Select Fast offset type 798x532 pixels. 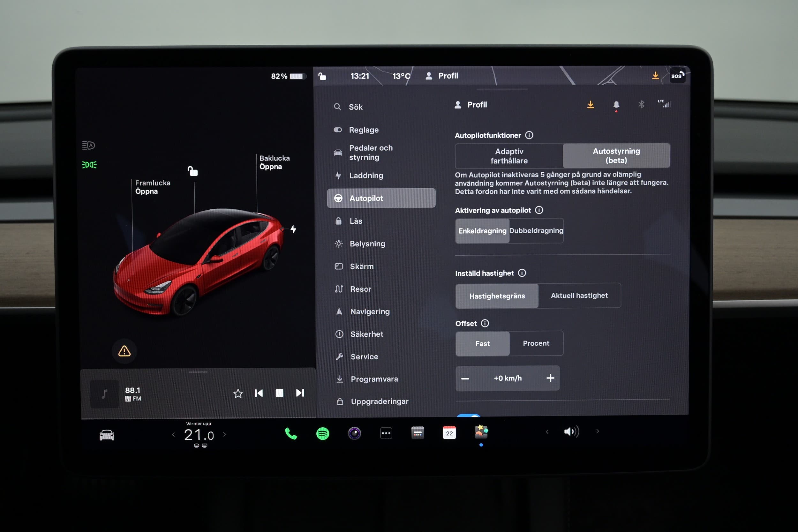click(x=482, y=343)
